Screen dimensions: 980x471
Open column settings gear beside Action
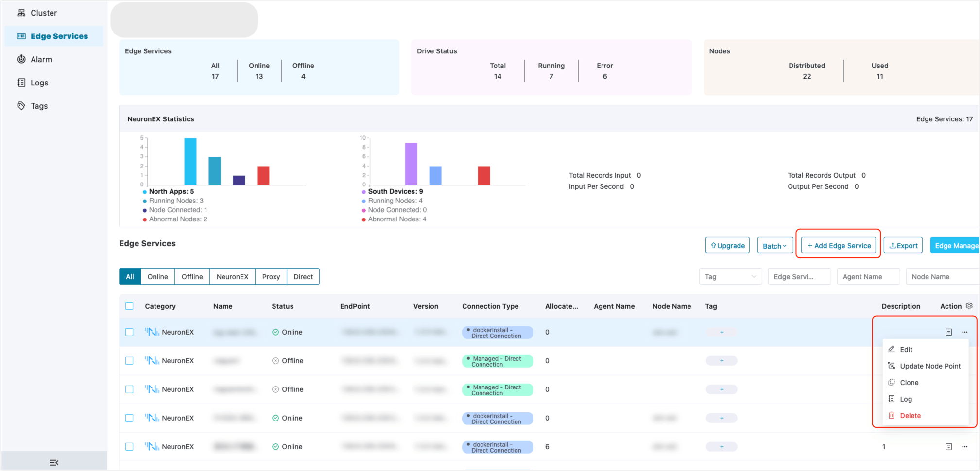pos(969,306)
